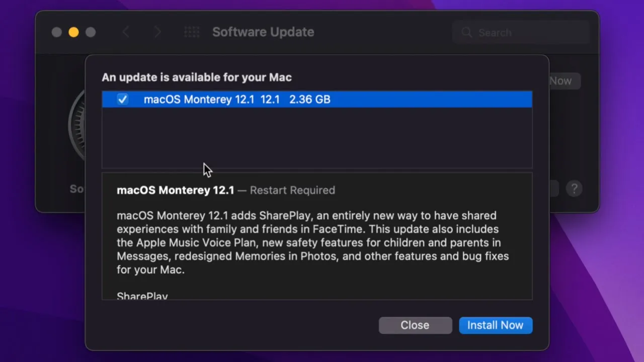644x362 pixels.
Task: Minimize window with the yellow button
Action: pyautogui.click(x=73, y=32)
